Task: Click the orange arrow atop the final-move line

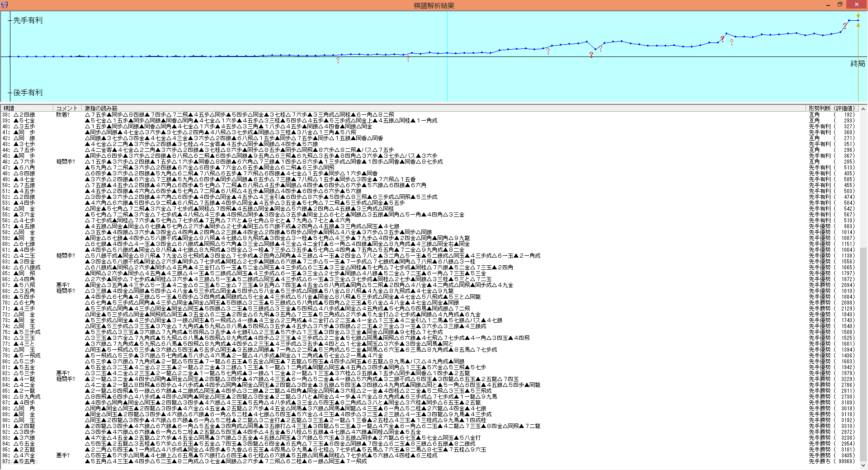Action: [858, 16]
